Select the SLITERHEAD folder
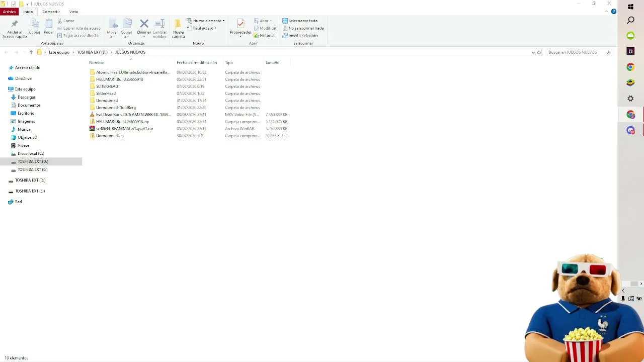This screenshot has height=362, width=644. click(x=104, y=86)
